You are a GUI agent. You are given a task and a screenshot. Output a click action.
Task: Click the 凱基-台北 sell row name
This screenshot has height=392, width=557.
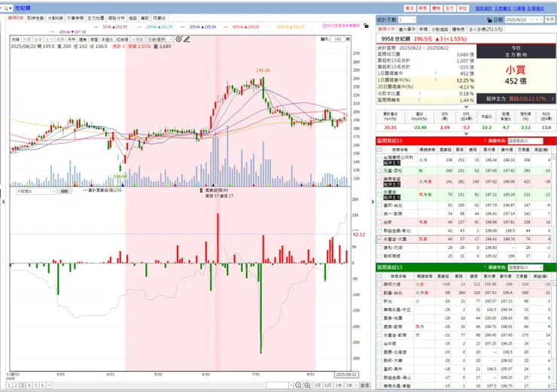392,293
